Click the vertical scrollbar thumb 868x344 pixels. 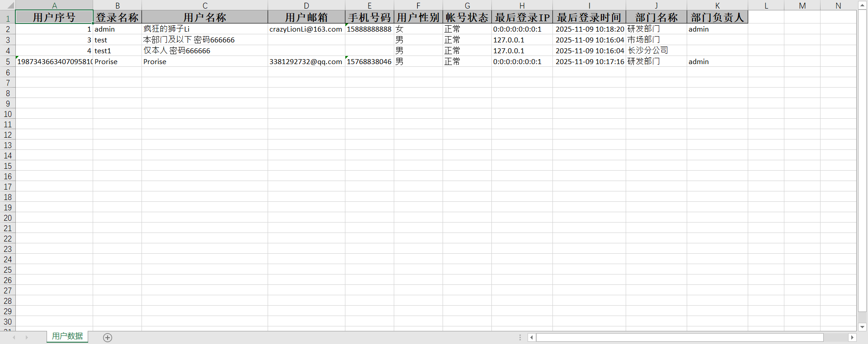862,163
